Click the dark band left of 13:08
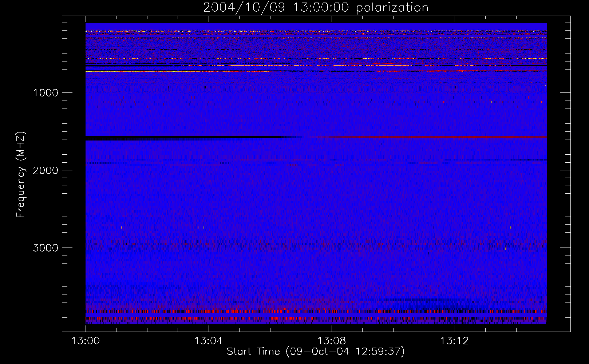Viewport: 589px width, 364px height. (193, 137)
